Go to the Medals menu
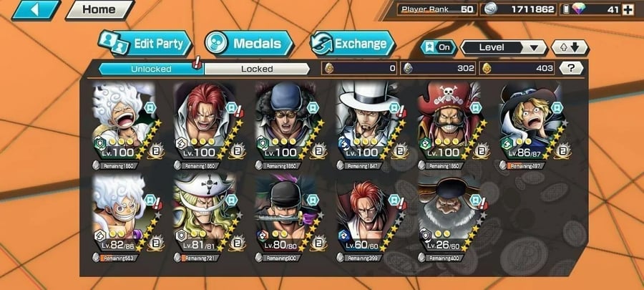644x290 pixels. tap(249, 43)
